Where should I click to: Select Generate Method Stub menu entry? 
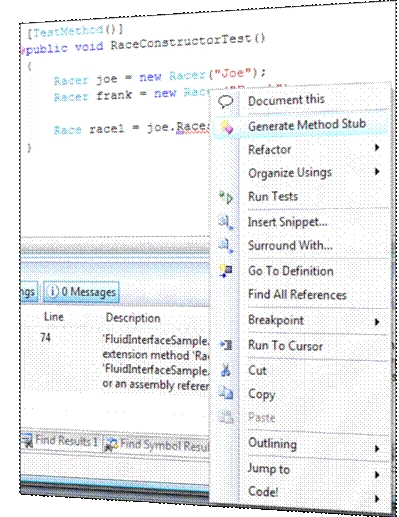(x=300, y=125)
